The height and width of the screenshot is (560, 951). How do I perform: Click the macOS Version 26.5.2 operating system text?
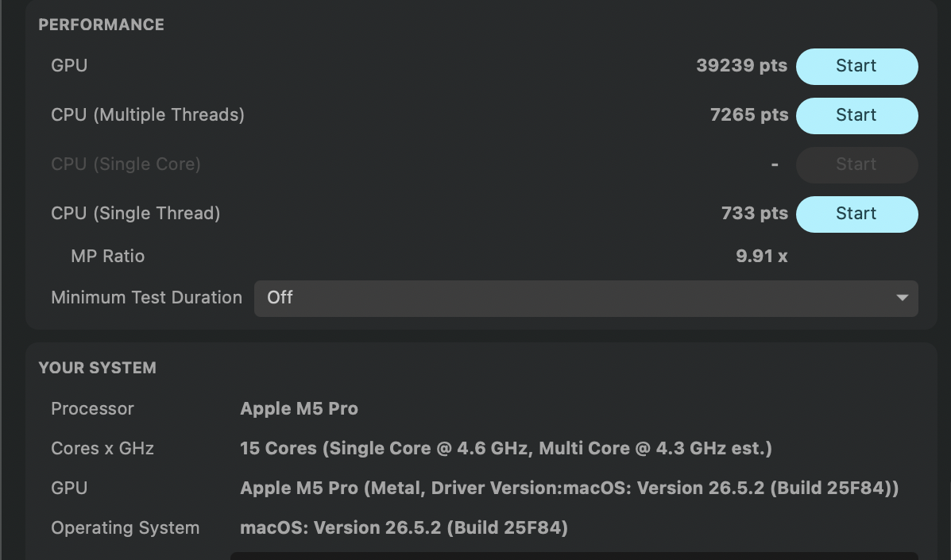[x=404, y=528]
